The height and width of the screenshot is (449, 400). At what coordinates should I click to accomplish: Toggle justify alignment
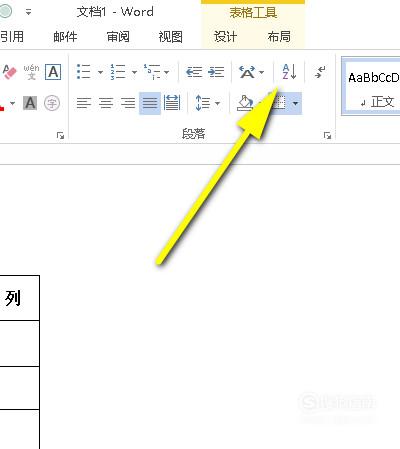(150, 103)
